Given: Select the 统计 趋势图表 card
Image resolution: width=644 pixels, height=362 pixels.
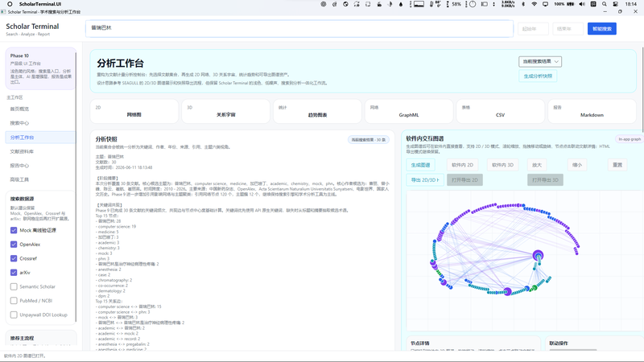Looking at the screenshot, I should pos(317,111).
